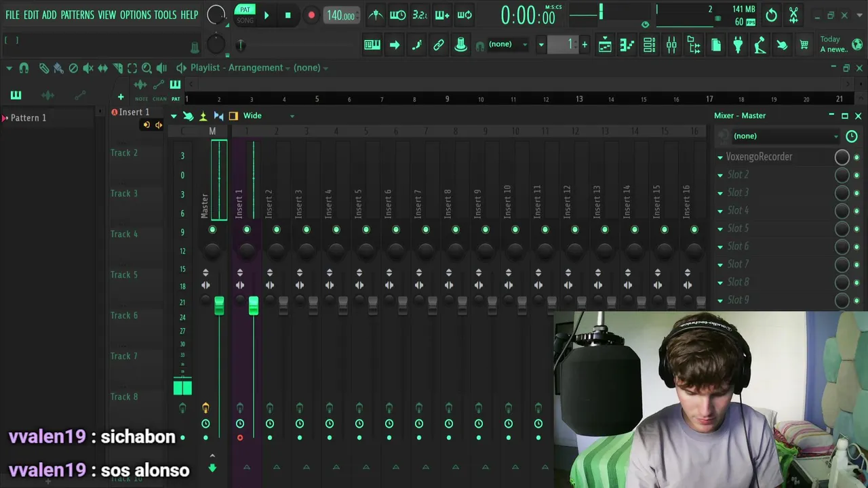
Task: Open the content library shop cart
Action: click(804, 45)
